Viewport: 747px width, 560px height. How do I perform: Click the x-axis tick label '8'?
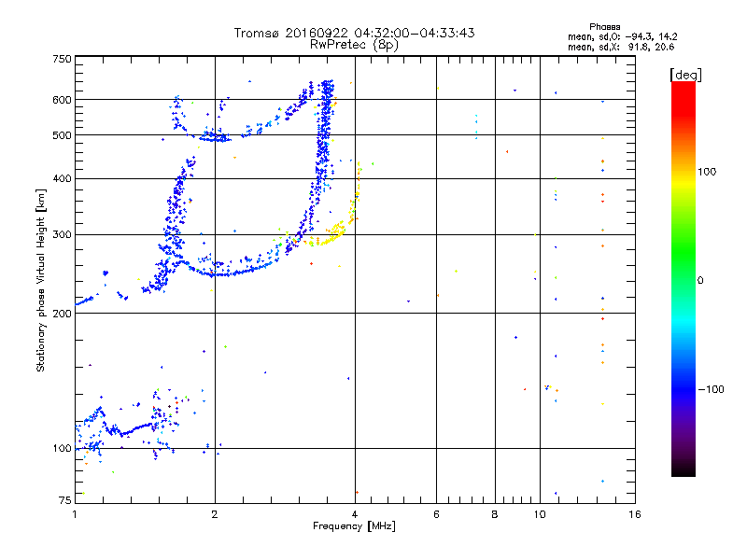click(495, 514)
